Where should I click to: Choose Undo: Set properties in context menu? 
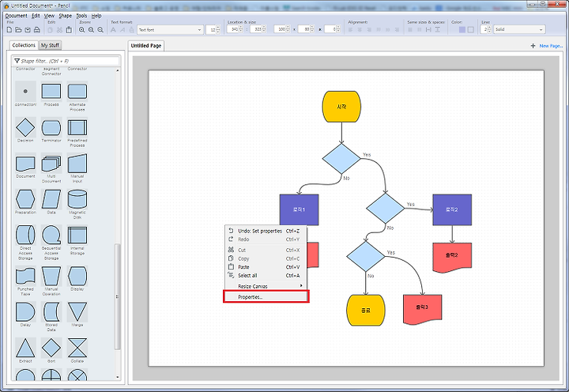tap(266, 231)
